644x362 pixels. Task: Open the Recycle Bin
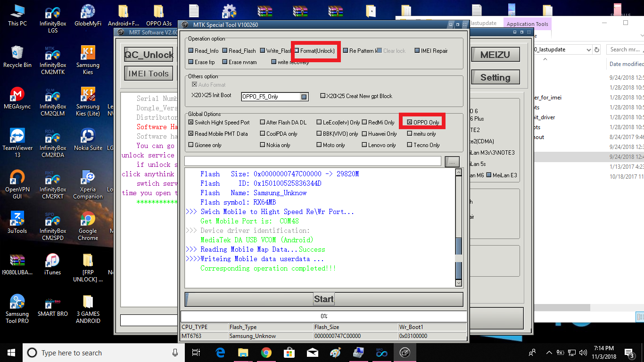17,57
